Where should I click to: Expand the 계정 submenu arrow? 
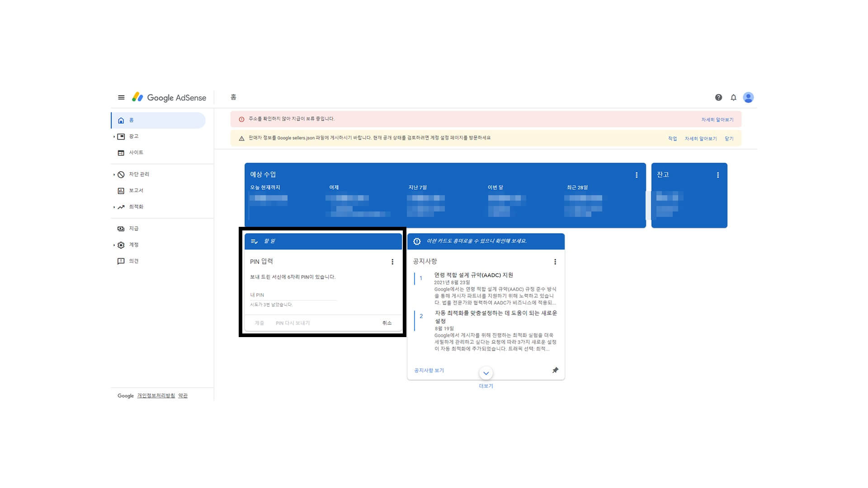coord(114,245)
